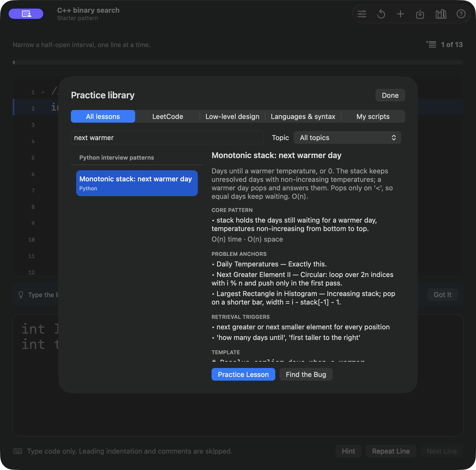Click the line list outline icon
Image resolution: width=476 pixels, height=470 pixels.
coord(431,44)
